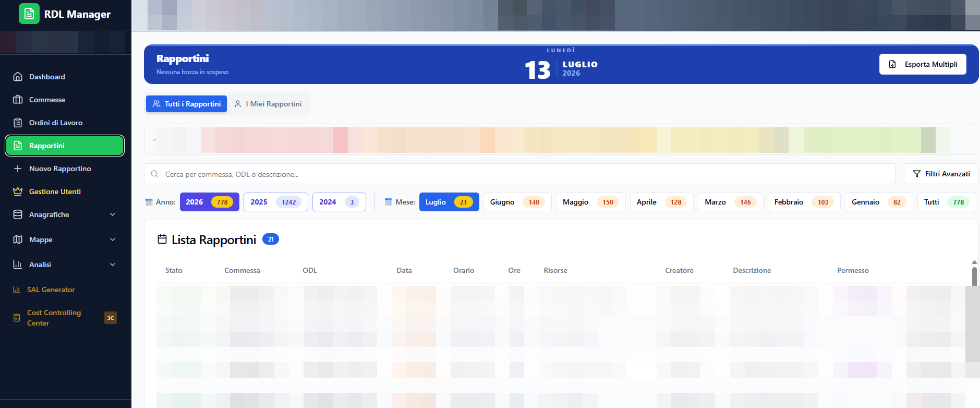Filter by month Gennaio
The width and height of the screenshot is (980, 408).
coord(879,202)
